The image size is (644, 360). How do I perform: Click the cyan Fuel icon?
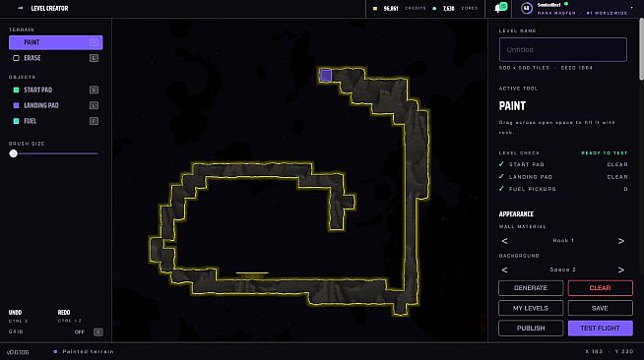pos(16,121)
